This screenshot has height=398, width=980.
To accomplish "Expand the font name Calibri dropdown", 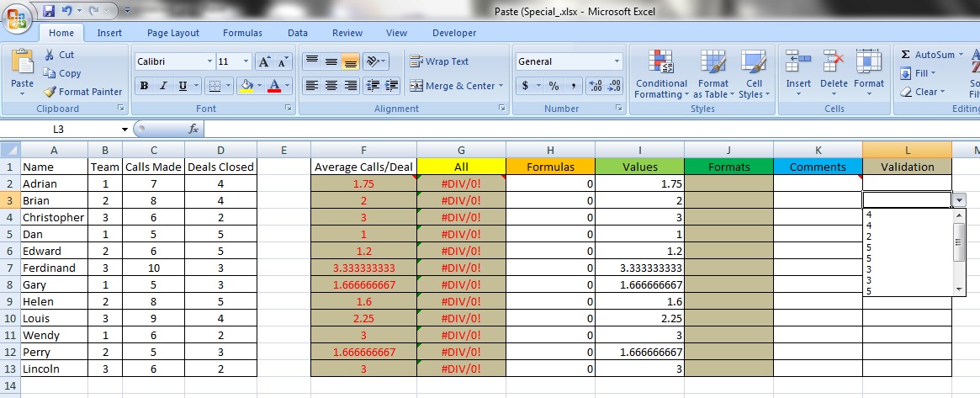I will 209,62.
